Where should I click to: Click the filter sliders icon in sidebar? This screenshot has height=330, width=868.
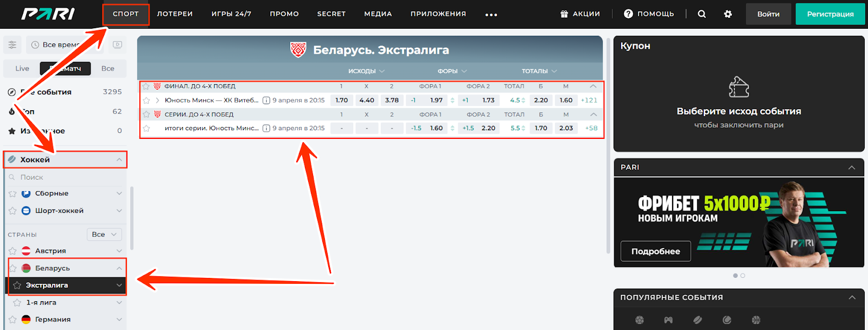click(x=12, y=45)
